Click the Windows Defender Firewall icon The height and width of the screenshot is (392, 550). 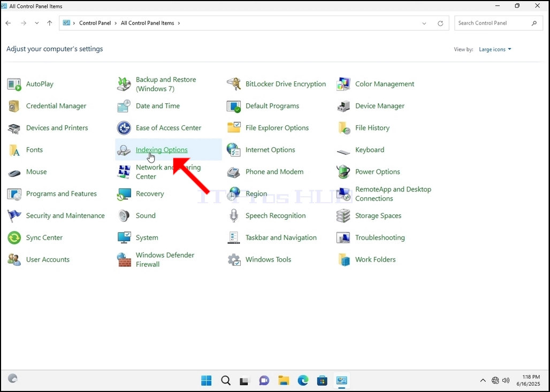coord(124,260)
